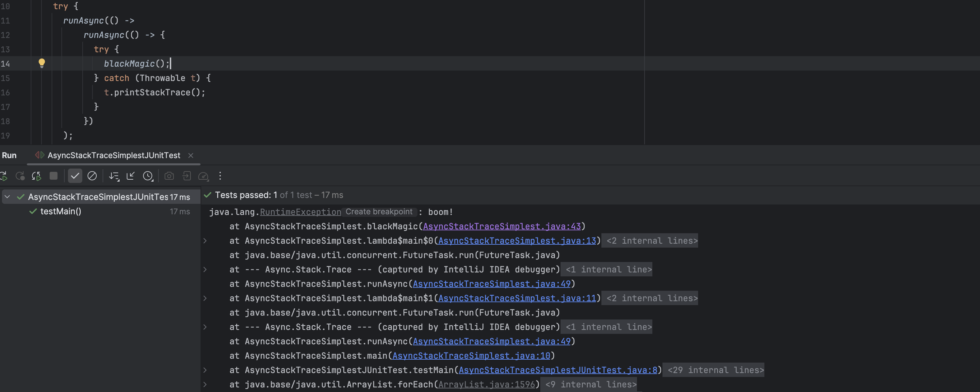Viewport: 980px width, 392px height.
Task: Click the gauge icon in test toolbar
Action: click(x=204, y=176)
